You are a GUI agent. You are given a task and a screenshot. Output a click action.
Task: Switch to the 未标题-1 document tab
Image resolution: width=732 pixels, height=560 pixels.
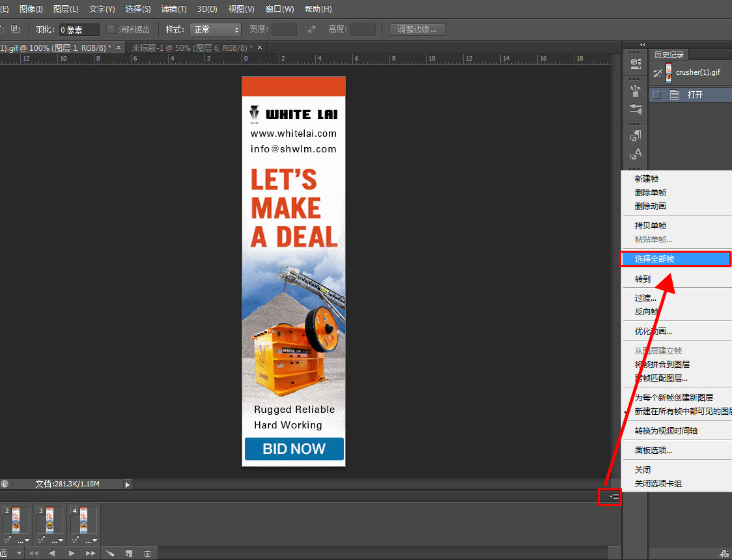(192, 48)
